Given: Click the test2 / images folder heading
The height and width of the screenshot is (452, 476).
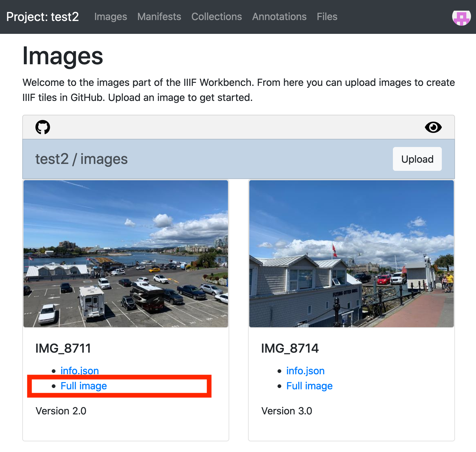Looking at the screenshot, I should 82,159.
